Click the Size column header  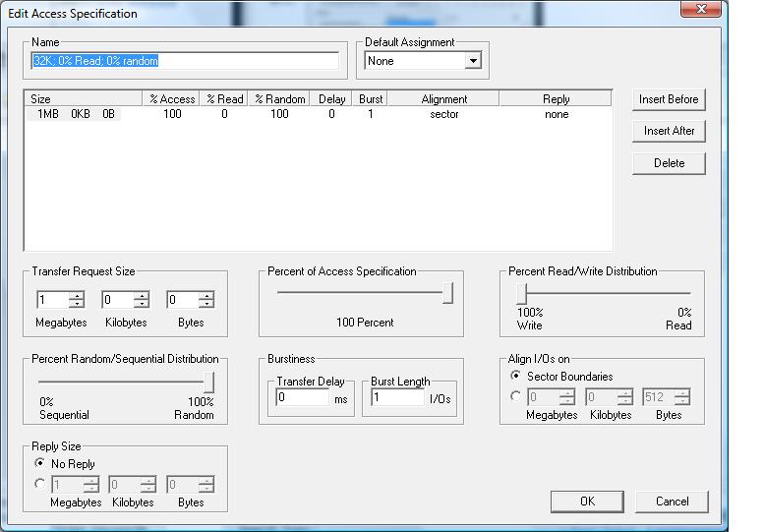click(84, 99)
